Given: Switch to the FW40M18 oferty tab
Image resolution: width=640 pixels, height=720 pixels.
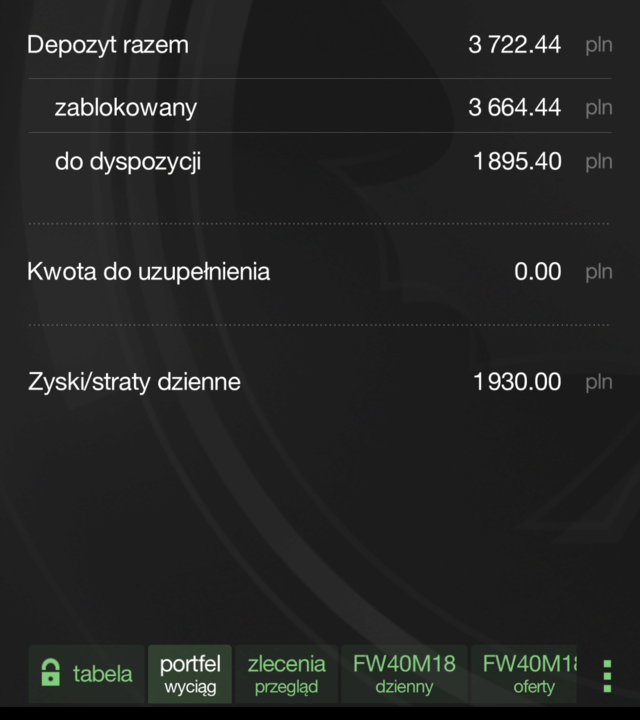Looking at the screenshot, I should [x=524, y=674].
